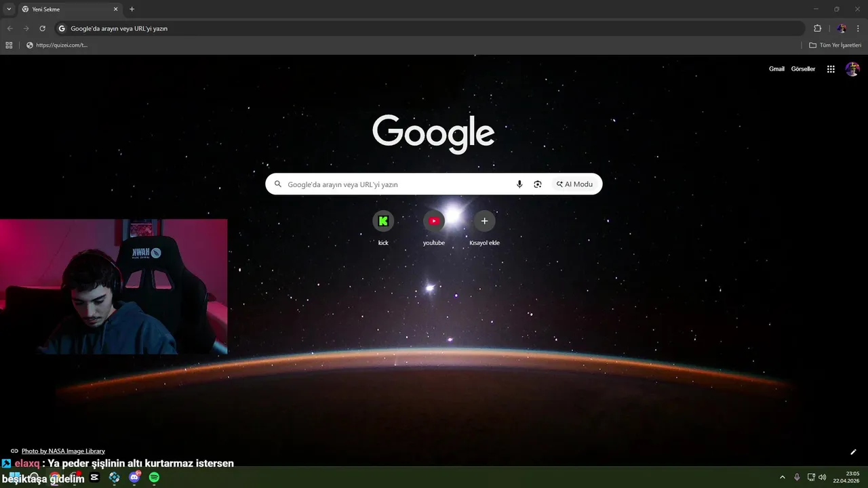Go forward to next page
This screenshot has height=488, width=868.
(x=26, y=28)
